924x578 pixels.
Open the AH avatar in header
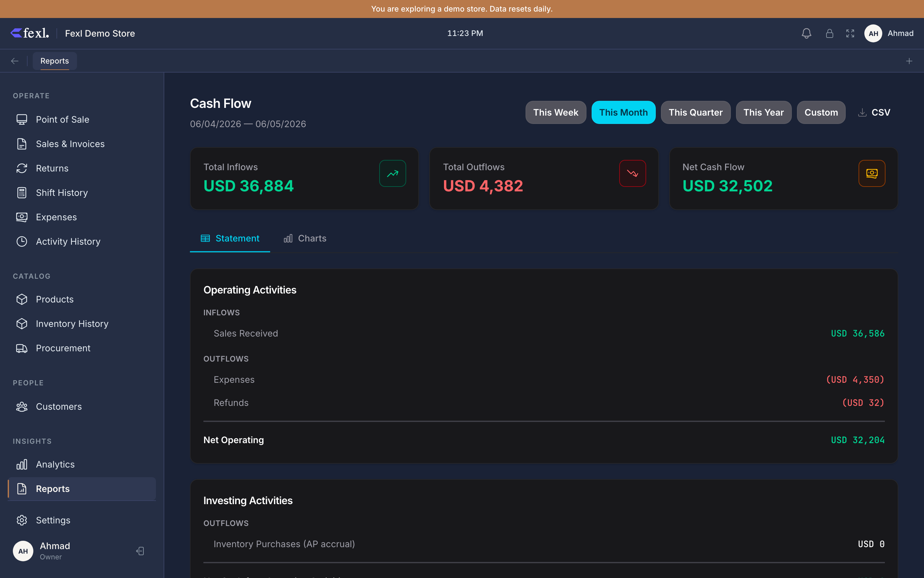point(873,33)
